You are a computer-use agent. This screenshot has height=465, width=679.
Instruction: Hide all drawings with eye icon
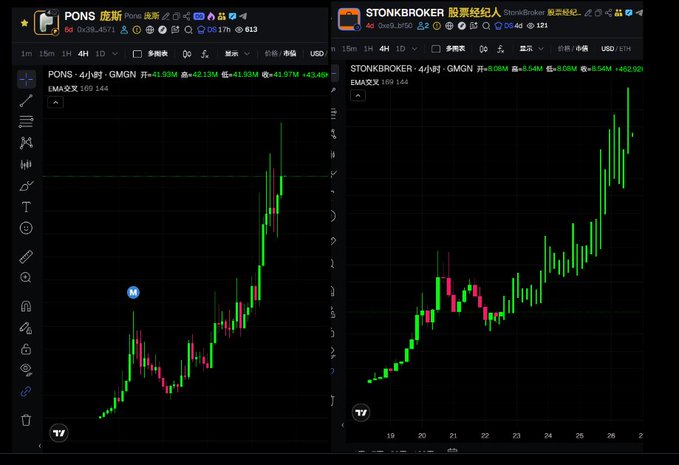(x=26, y=369)
